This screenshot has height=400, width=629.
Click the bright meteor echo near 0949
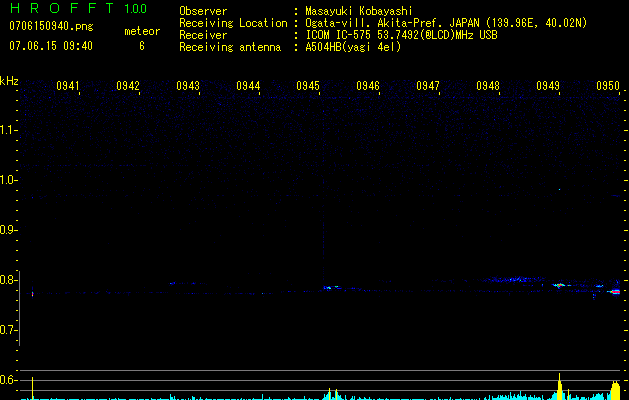click(x=558, y=285)
